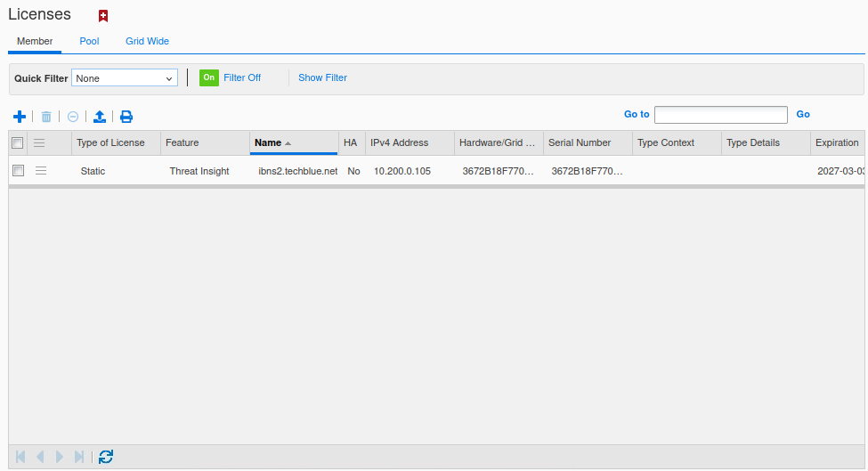Image resolution: width=868 pixels, height=471 pixels.
Task: Click the red bookmark icon beside Licenses
Action: pos(103,16)
